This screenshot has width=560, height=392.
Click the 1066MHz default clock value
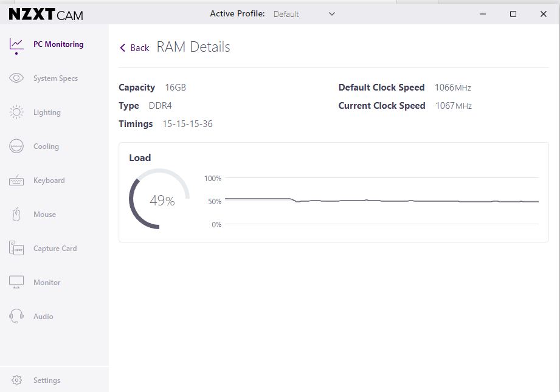pyautogui.click(x=453, y=88)
